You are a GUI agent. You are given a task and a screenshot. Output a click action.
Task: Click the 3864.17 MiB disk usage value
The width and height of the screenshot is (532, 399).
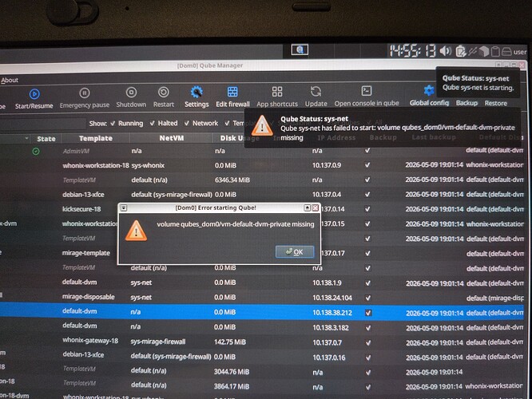click(232, 386)
